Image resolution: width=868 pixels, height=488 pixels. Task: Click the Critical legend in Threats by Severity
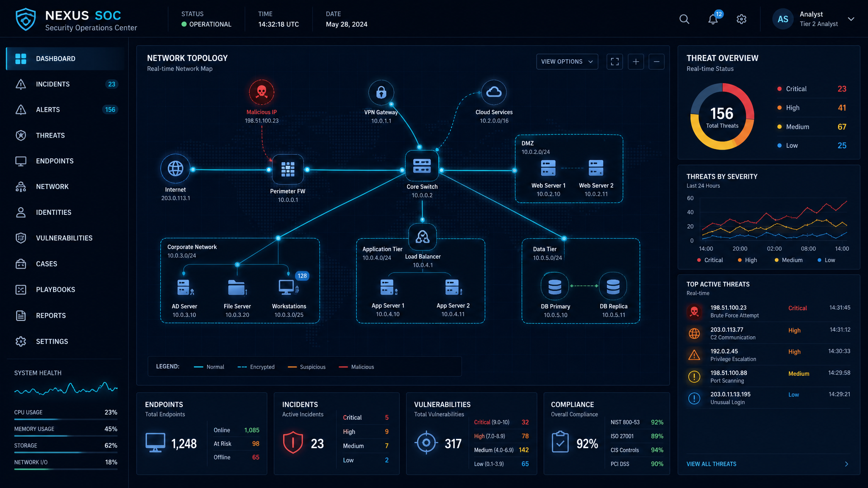point(710,260)
